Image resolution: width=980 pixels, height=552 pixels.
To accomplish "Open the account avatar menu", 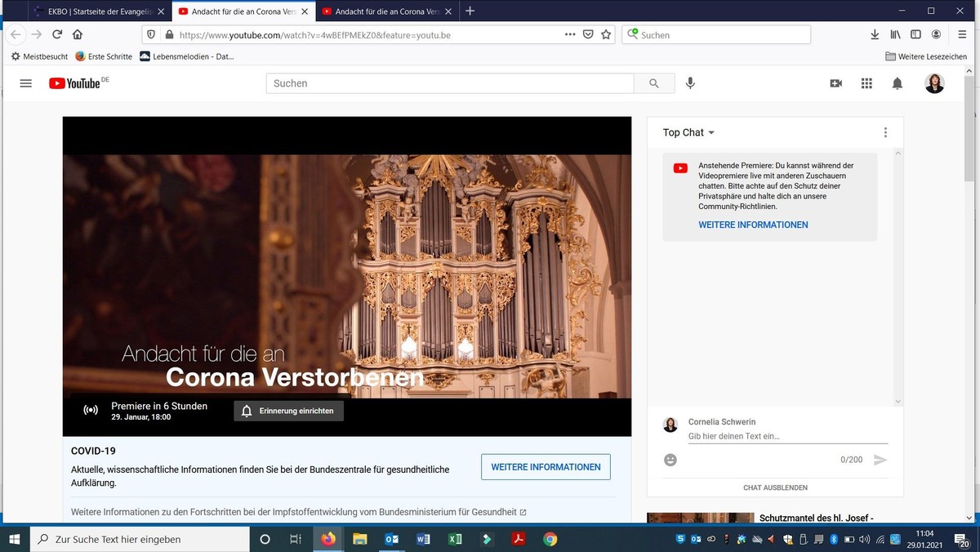I will point(934,83).
